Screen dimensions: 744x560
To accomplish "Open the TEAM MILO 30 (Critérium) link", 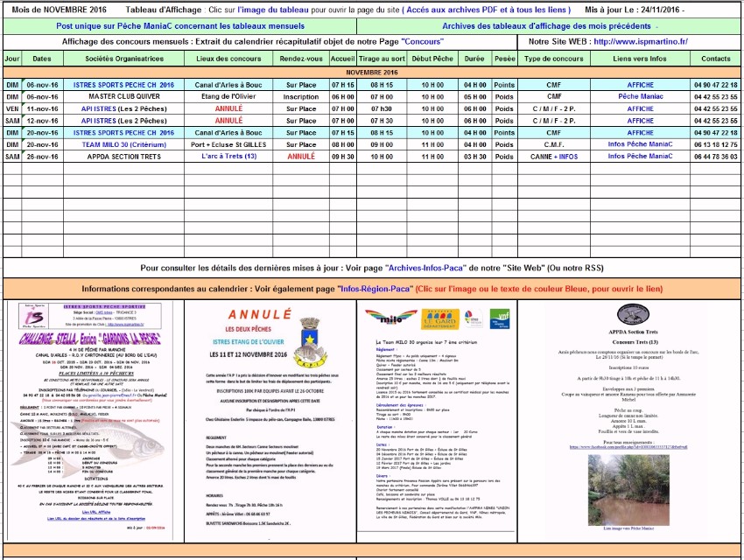I will [x=123, y=144].
